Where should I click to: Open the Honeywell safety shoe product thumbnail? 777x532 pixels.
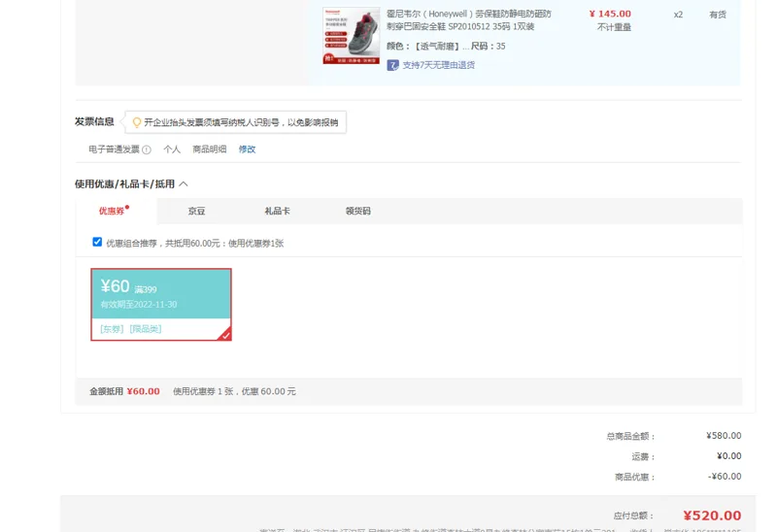351,36
